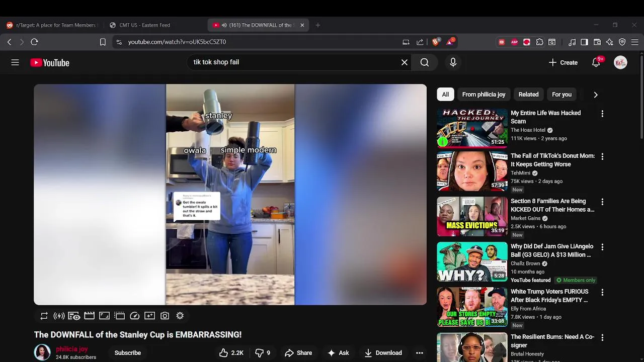Viewport: 644px width, 362px height.
Task: Open the extensions puzzle-piece menu
Action: pyautogui.click(x=540, y=42)
